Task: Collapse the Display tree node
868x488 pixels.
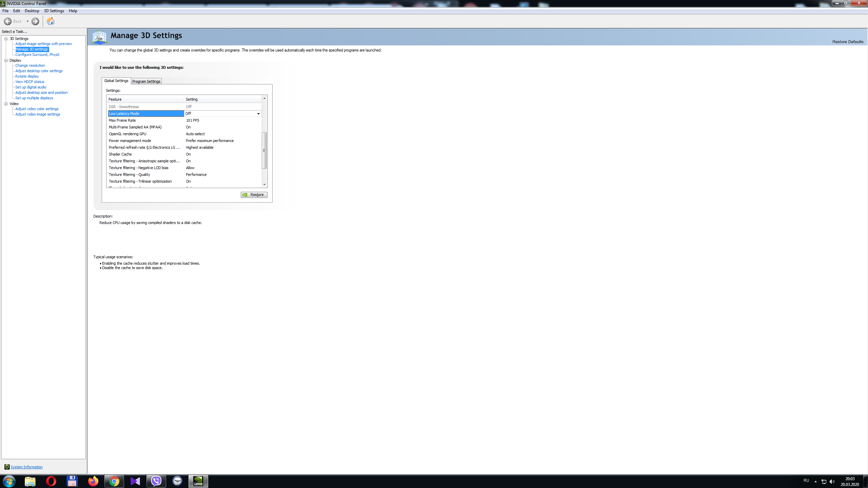Action: [x=6, y=60]
